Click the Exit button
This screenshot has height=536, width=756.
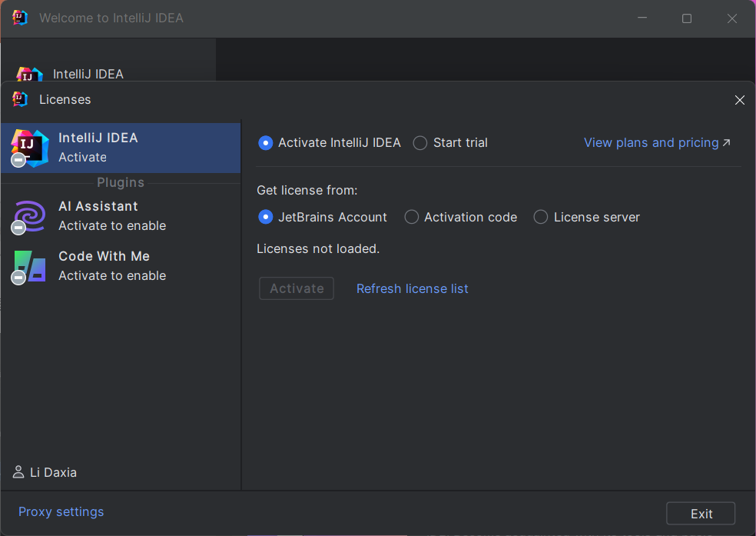pos(701,514)
